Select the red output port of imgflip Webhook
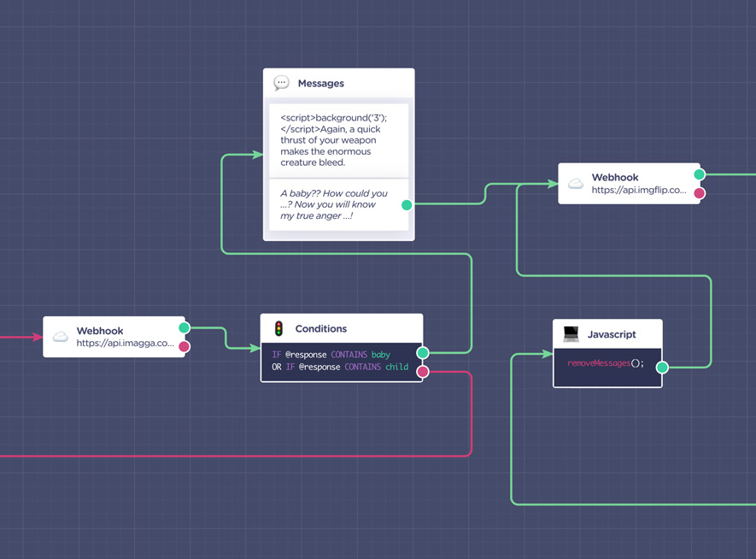 point(699,193)
